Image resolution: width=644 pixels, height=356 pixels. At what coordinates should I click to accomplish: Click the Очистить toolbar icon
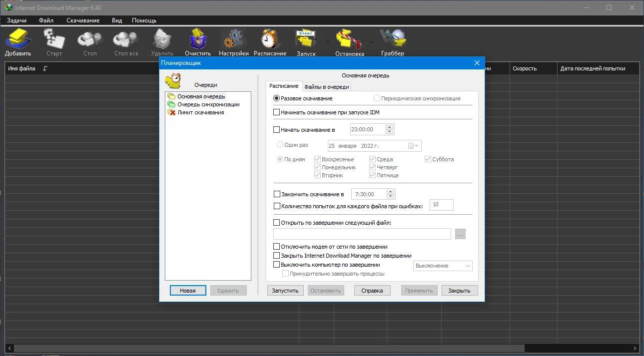(198, 39)
